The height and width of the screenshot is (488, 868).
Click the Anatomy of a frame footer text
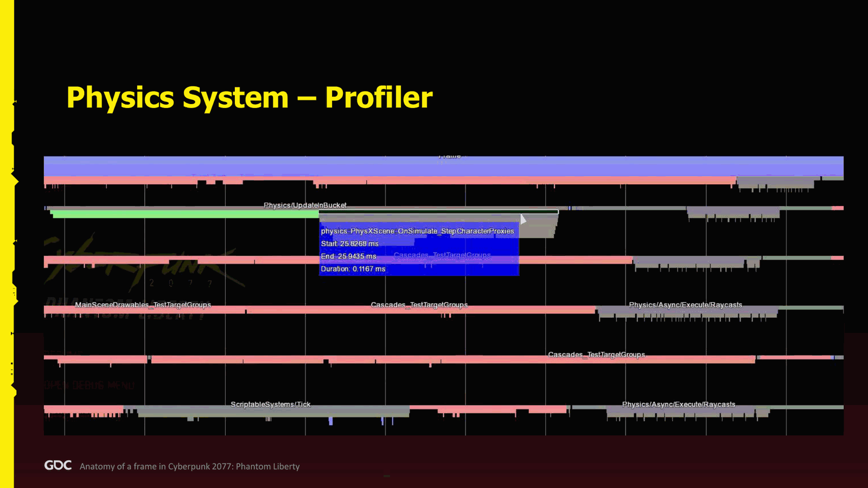point(189,466)
